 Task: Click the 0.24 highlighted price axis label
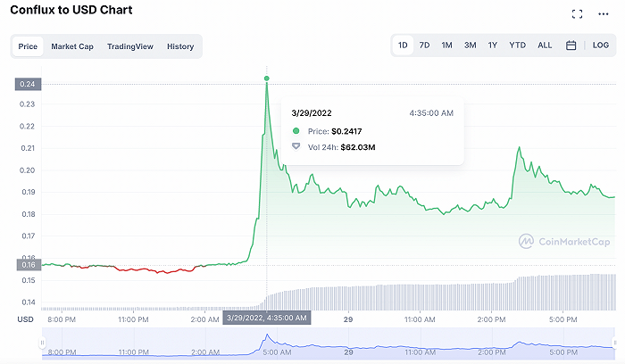[x=28, y=84]
